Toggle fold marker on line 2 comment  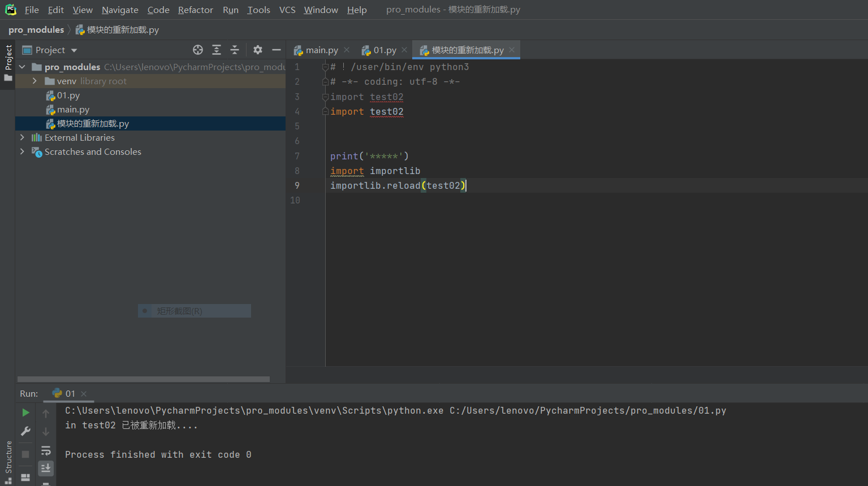click(325, 82)
